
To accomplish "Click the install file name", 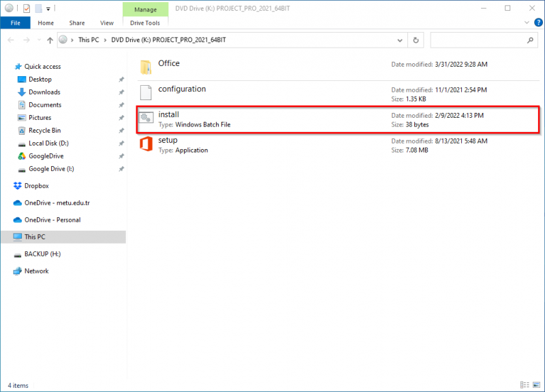I will coord(168,114).
